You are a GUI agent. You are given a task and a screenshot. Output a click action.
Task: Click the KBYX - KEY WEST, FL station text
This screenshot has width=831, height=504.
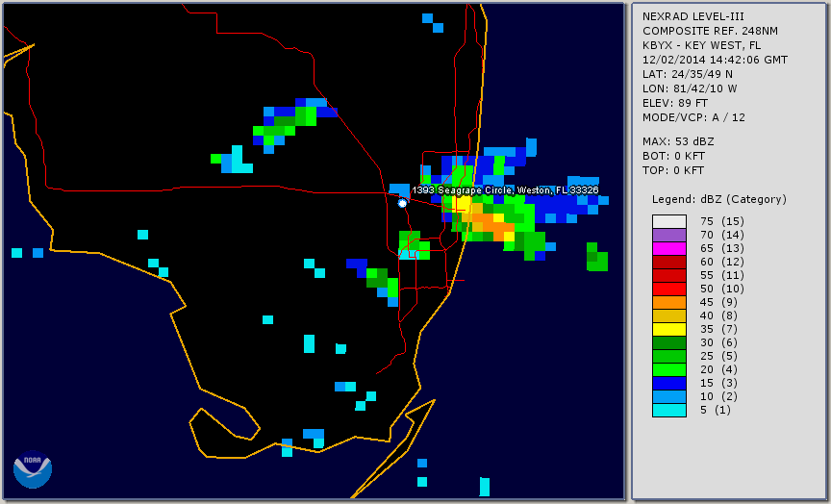coord(701,45)
